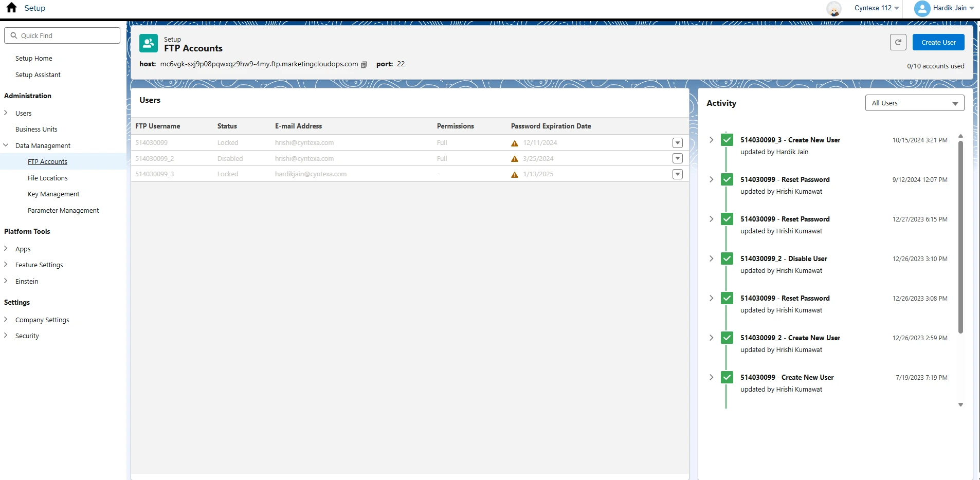Screen dimensions: 980x480
Task: Open File Locations in the sidebar
Action: (x=48, y=178)
